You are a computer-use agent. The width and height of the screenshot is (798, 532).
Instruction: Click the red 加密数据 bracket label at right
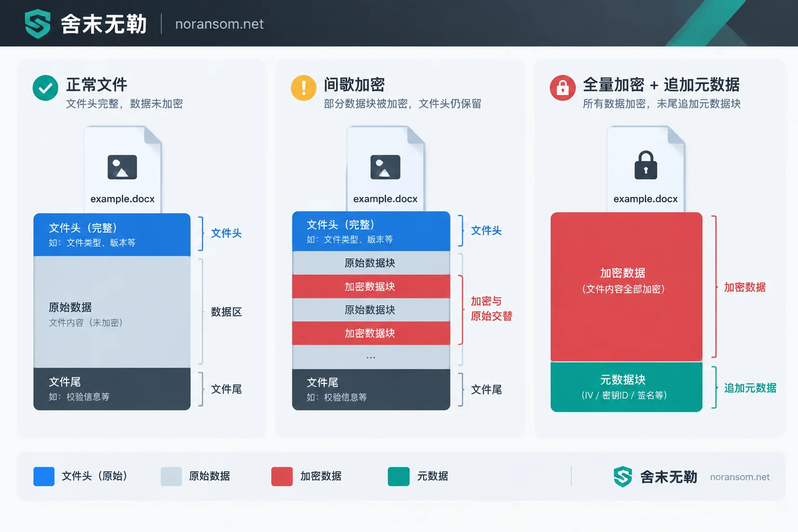pos(744,287)
